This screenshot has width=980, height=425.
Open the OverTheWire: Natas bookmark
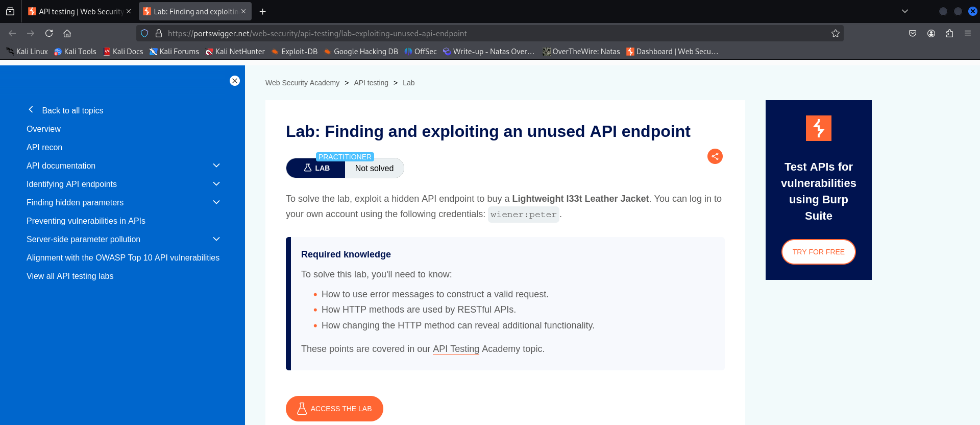(x=581, y=52)
